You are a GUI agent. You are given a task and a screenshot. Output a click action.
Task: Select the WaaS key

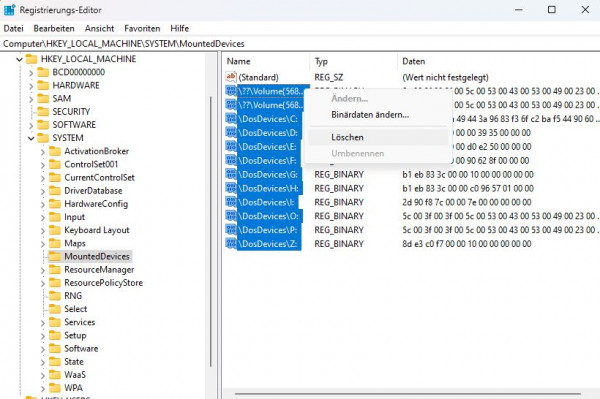(75, 375)
